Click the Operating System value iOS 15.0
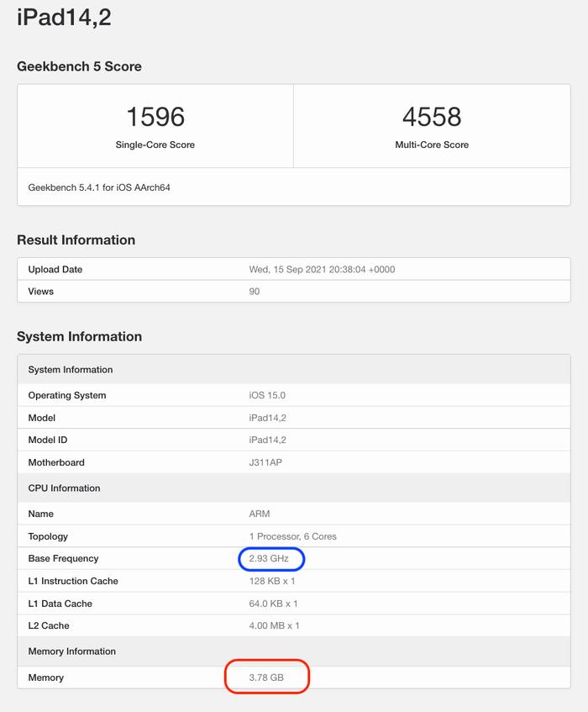The width and height of the screenshot is (588, 712). tap(267, 395)
